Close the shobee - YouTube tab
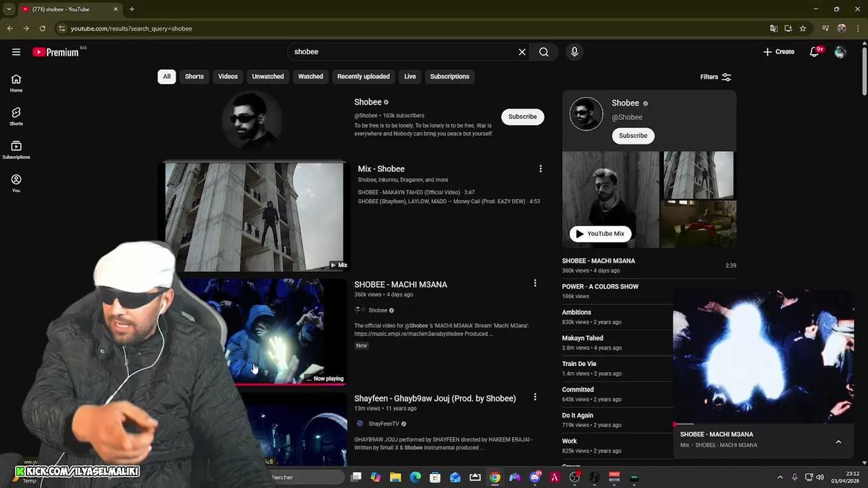Viewport: 868px width, 488px height. coord(115,9)
